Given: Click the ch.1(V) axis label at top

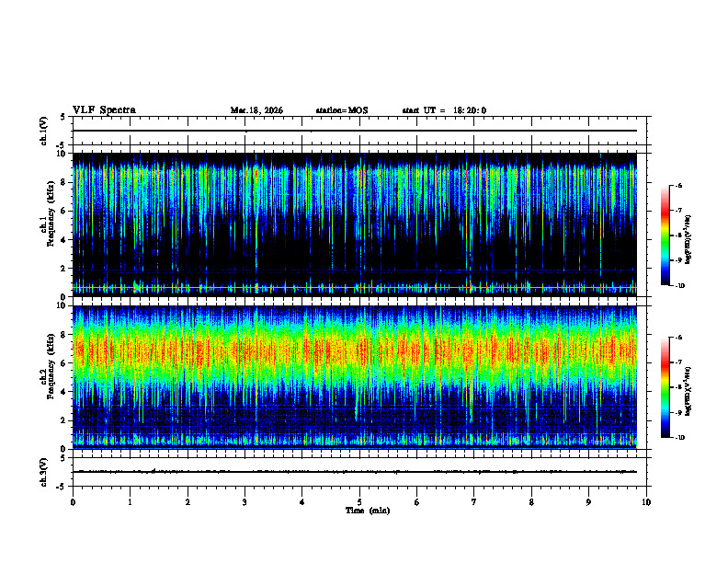Looking at the screenshot, I should click(x=43, y=131).
